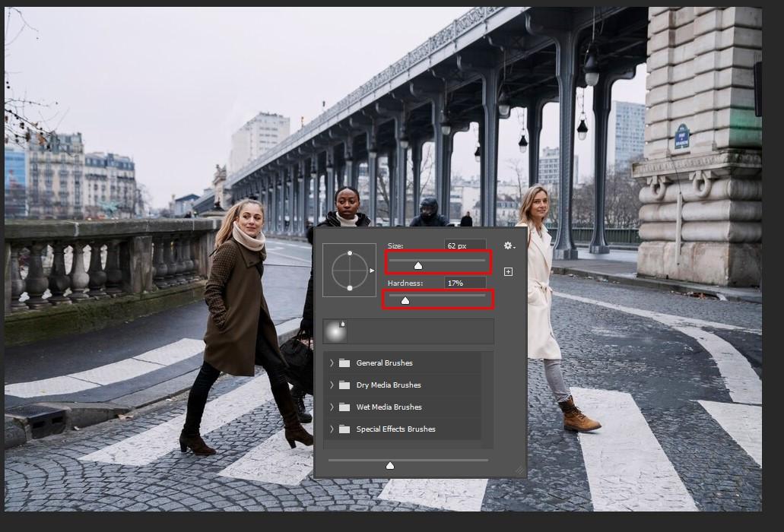Click the brush list vertical scrollbar track
Image resolution: width=784 pixels, height=532 pixels.
click(x=487, y=400)
